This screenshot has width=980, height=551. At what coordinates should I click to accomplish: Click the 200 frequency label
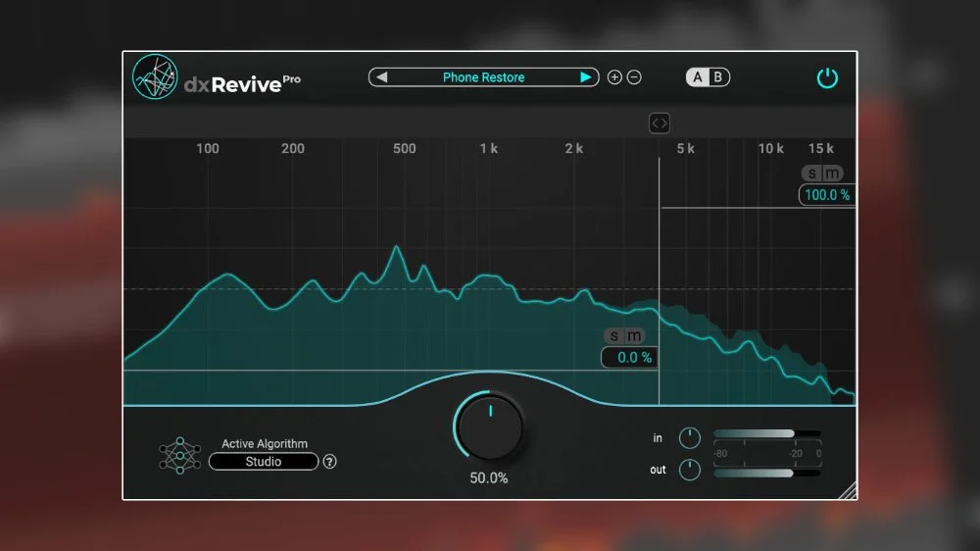[292, 148]
